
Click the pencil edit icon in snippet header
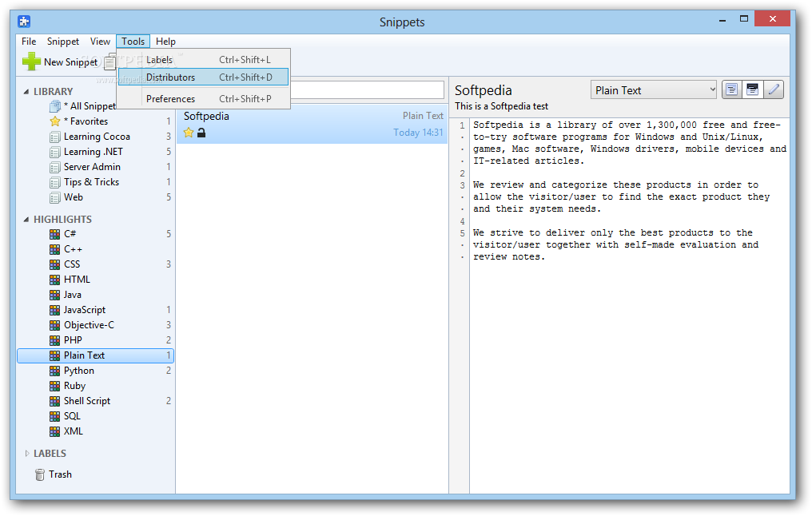pos(773,89)
